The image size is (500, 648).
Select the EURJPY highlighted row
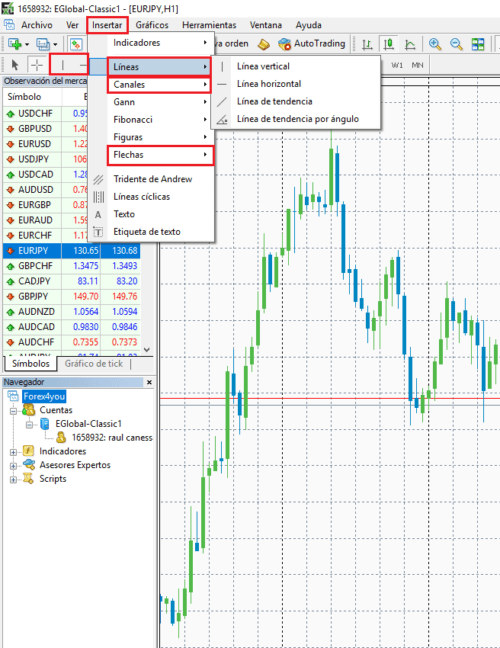click(x=71, y=250)
